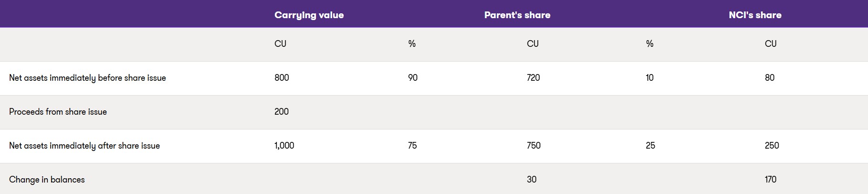This screenshot has height=194, width=868.
Task: Click the 170 change in NCI balance cell
Action: point(770,180)
